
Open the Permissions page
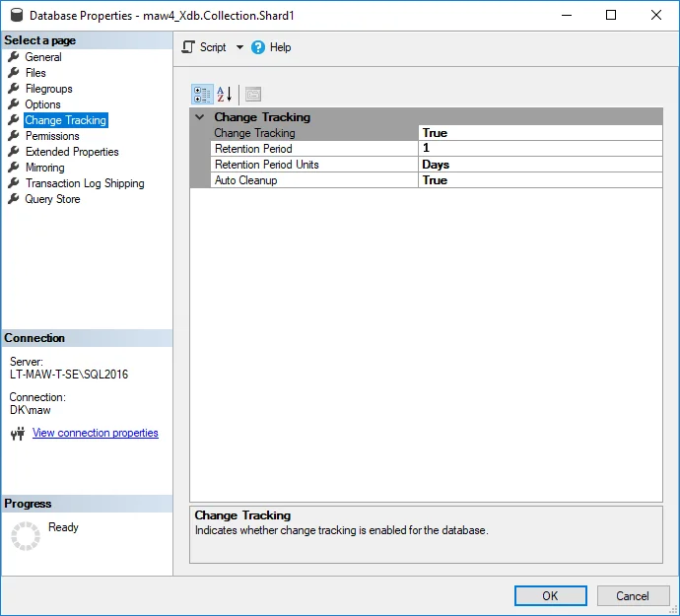tap(52, 136)
